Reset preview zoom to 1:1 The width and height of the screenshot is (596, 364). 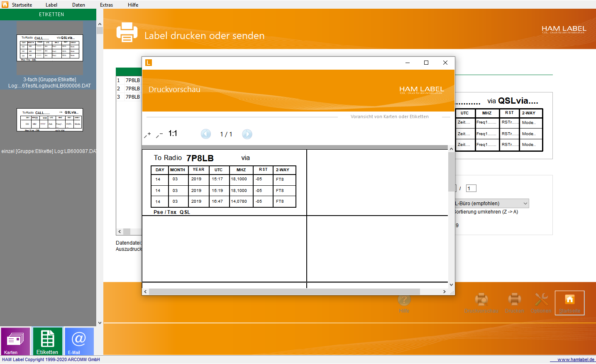(173, 133)
